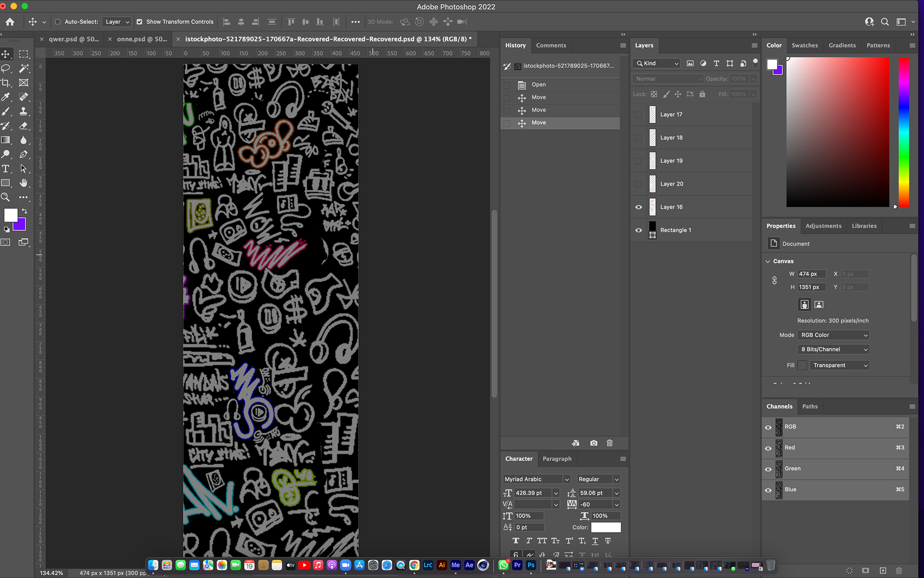The height and width of the screenshot is (578, 924).
Task: Hide the Rectangle 1 layer
Action: click(639, 230)
